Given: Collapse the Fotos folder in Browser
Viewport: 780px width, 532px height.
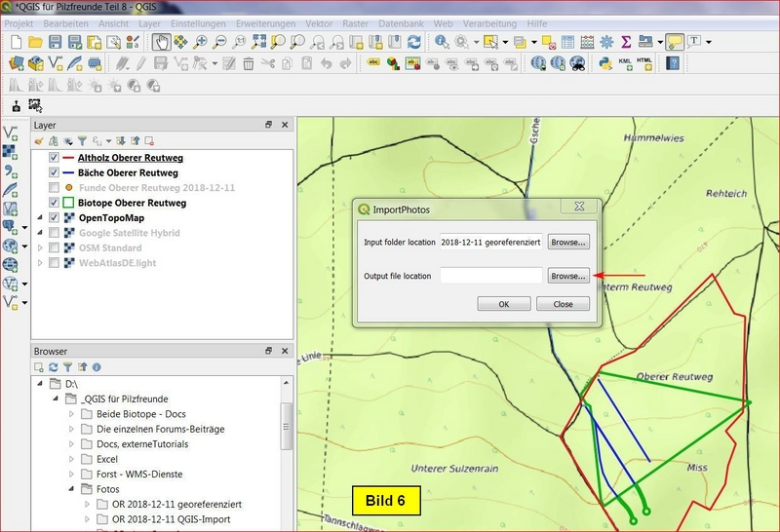Looking at the screenshot, I should (x=71, y=489).
